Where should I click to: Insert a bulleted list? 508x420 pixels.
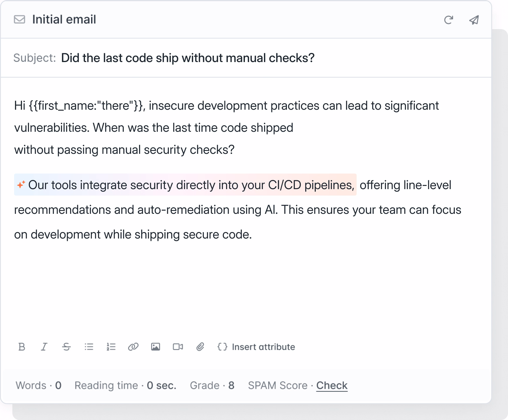(89, 347)
